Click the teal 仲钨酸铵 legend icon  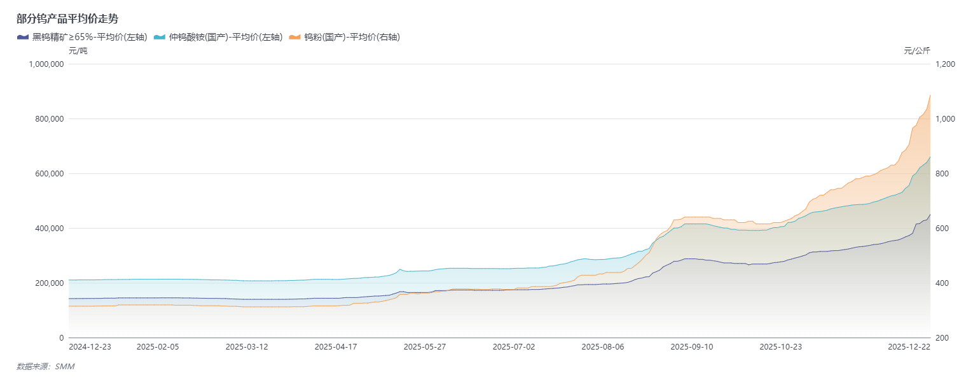160,37
